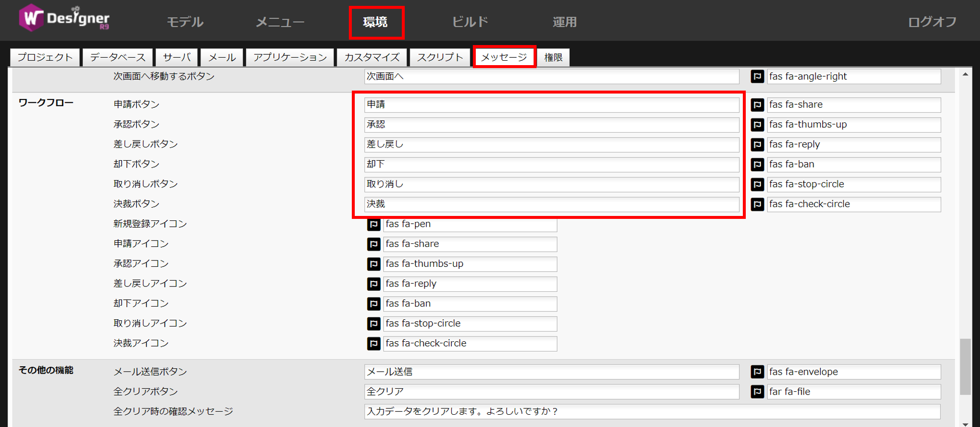
Task: Click the 取り消し button label field
Action: tap(552, 185)
